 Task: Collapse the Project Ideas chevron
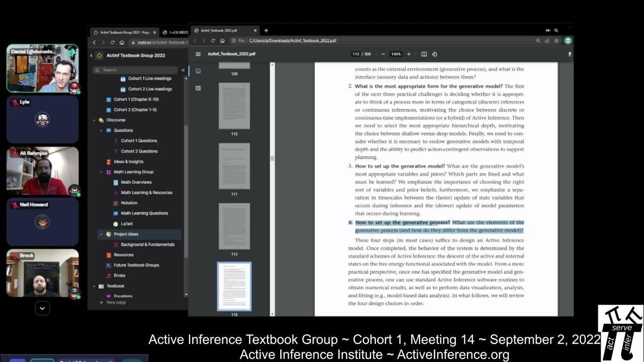(x=101, y=234)
